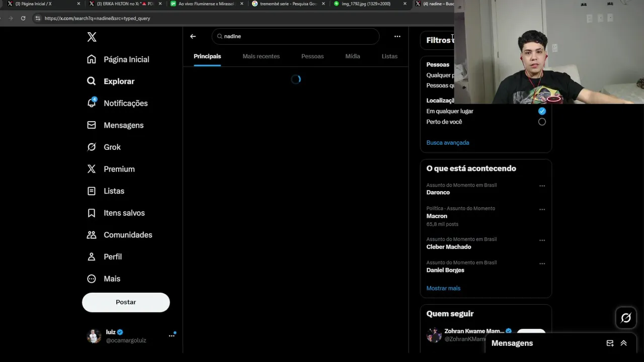Select the Principais tab
This screenshot has width=644, height=362.
coord(207,56)
